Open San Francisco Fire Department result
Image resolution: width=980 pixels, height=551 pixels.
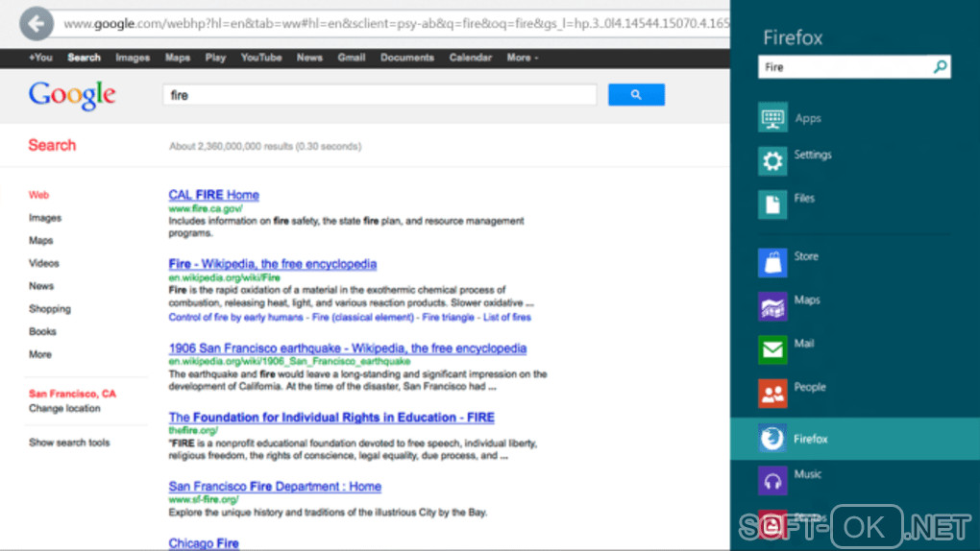pos(275,486)
